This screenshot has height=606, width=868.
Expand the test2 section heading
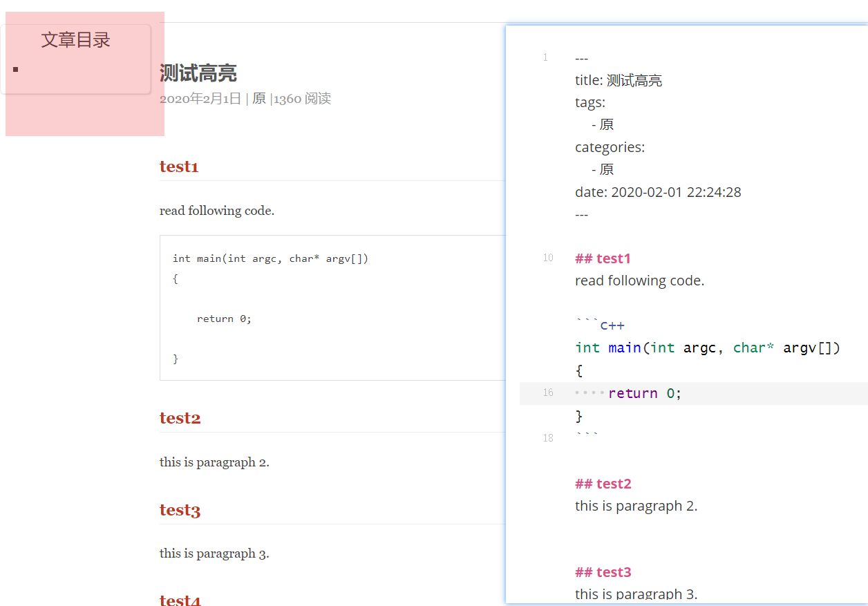pyautogui.click(x=180, y=417)
